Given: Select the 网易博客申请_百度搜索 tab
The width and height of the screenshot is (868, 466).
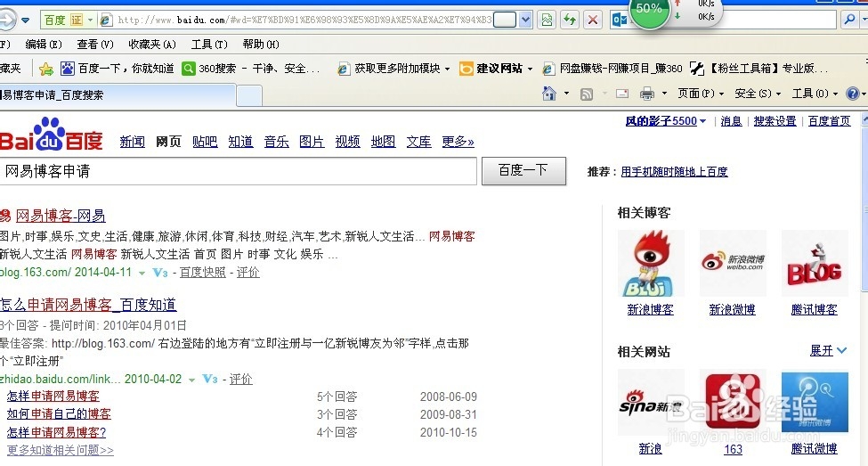Looking at the screenshot, I should (117, 94).
